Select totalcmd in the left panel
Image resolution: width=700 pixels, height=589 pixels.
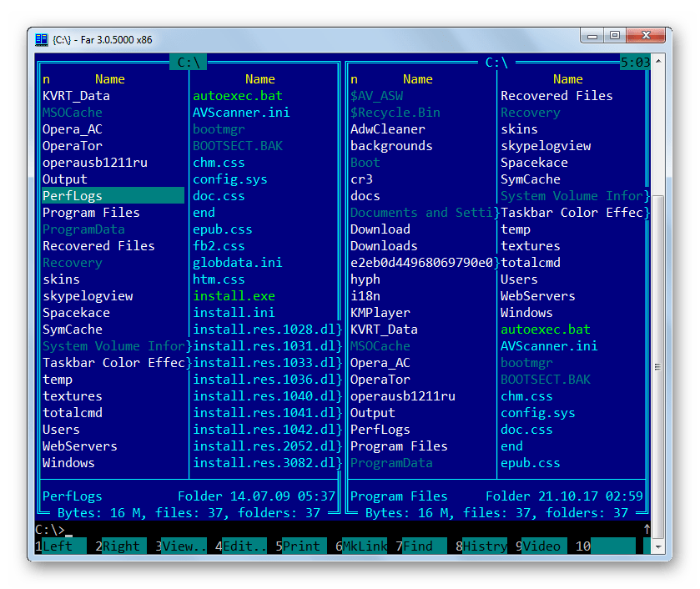[x=73, y=413]
